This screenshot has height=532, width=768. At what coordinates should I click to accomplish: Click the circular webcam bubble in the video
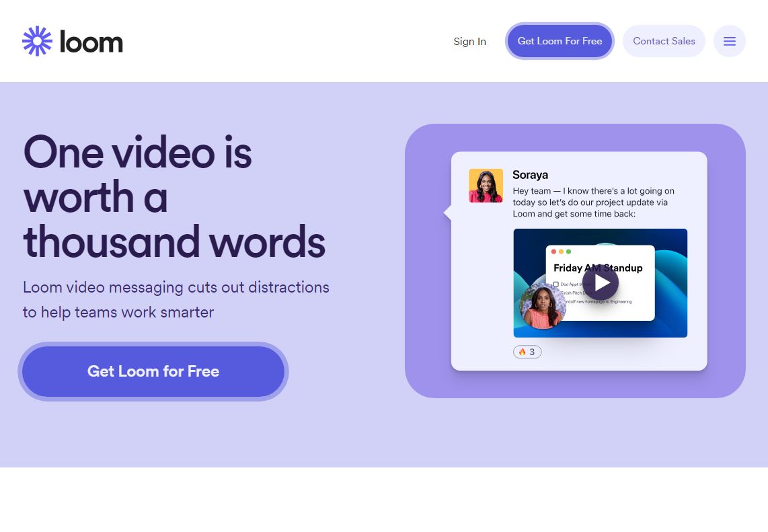coord(543,306)
